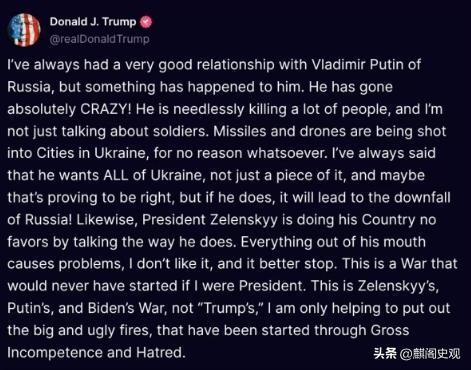471x370 pixels.
Task: Click the quoted word "Trump's,"
Action: 231,308
